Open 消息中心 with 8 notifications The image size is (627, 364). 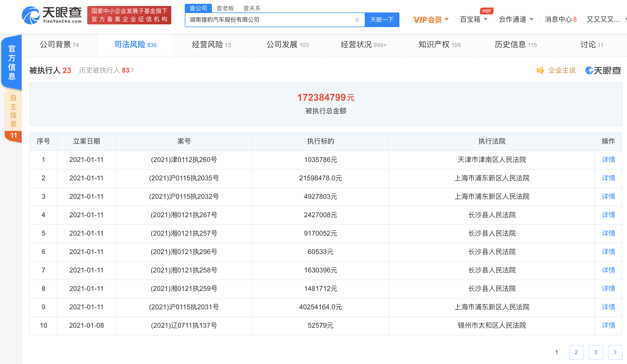[x=560, y=19]
